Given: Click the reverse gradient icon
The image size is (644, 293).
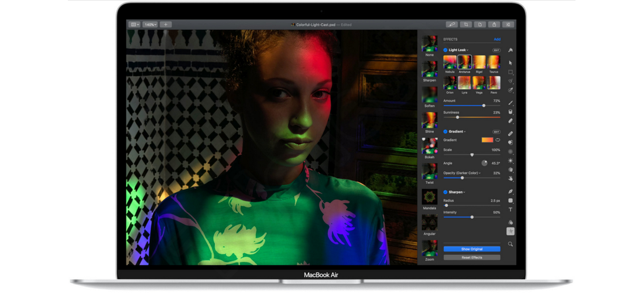Looking at the screenshot, I should point(498,140).
